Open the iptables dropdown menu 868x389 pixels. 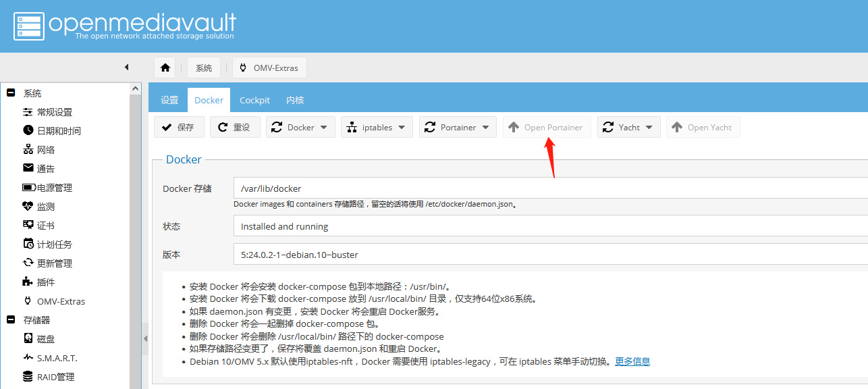tap(377, 127)
